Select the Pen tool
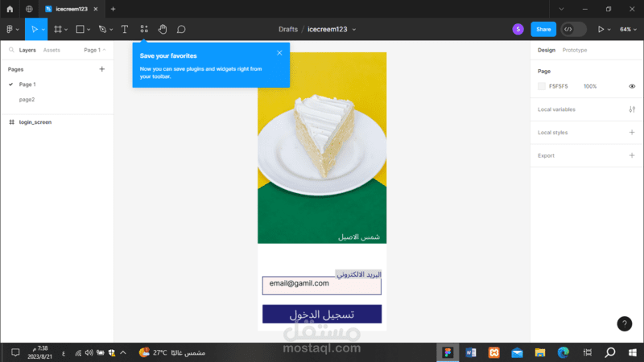 [x=102, y=29]
